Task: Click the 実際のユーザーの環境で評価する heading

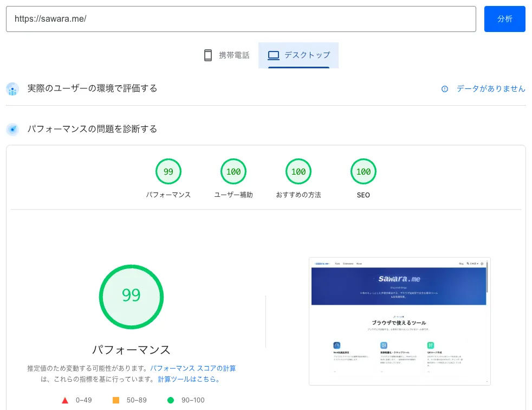Action: (x=92, y=88)
